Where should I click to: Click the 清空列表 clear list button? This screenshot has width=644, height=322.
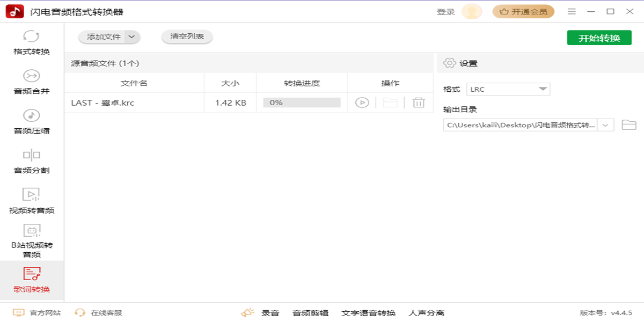(187, 36)
